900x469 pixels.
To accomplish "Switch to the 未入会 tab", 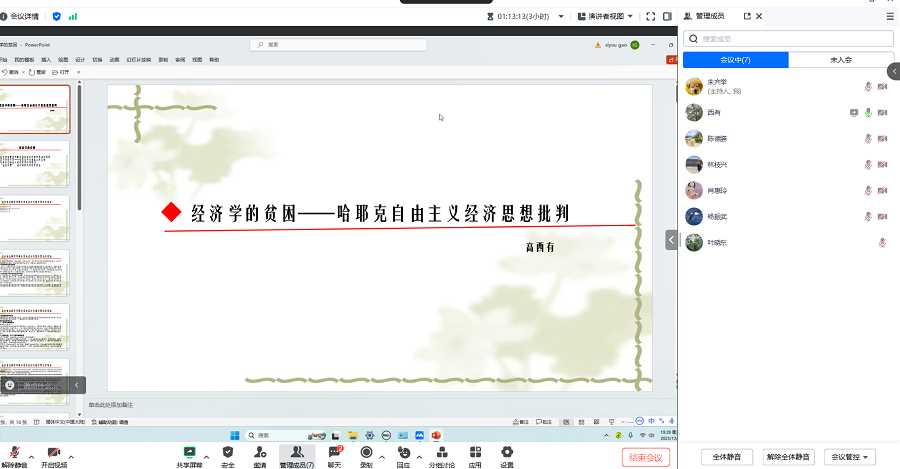I will 840,60.
